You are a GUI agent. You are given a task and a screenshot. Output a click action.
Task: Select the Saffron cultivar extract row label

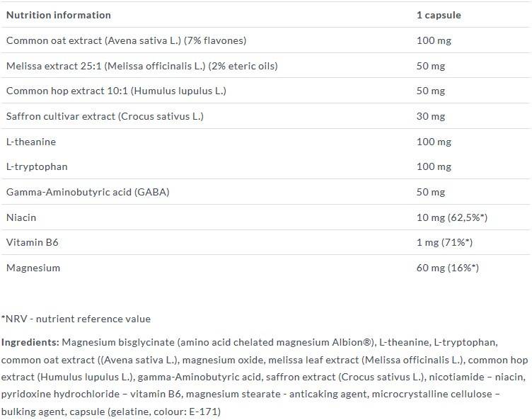coord(105,116)
